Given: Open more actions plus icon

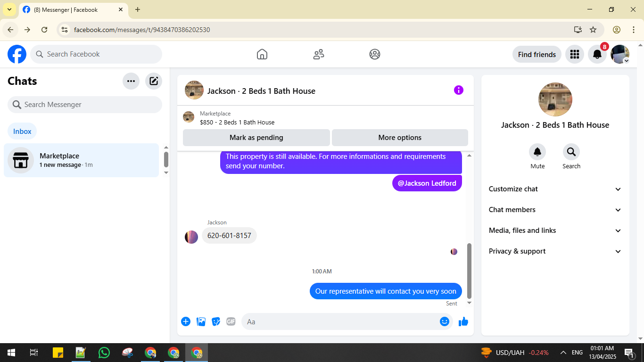Looking at the screenshot, I should point(186,321).
